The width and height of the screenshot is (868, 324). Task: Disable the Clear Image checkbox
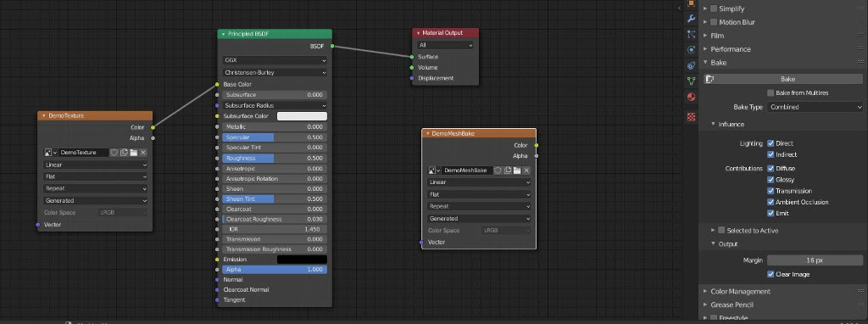tap(771, 274)
